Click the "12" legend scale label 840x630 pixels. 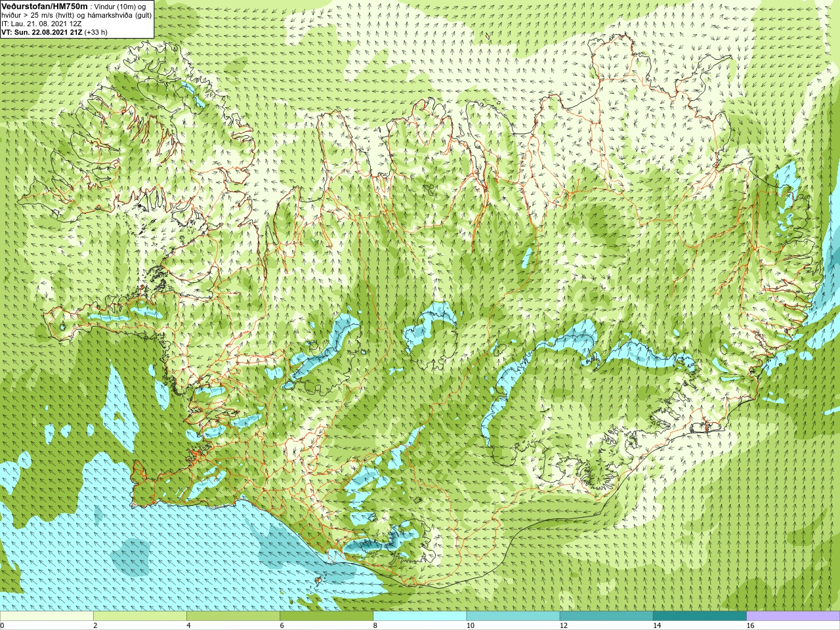pyautogui.click(x=564, y=626)
